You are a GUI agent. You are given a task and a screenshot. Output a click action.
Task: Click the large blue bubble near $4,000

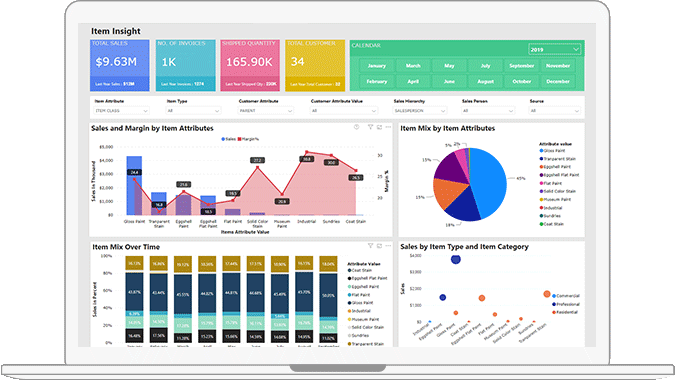pos(455,259)
